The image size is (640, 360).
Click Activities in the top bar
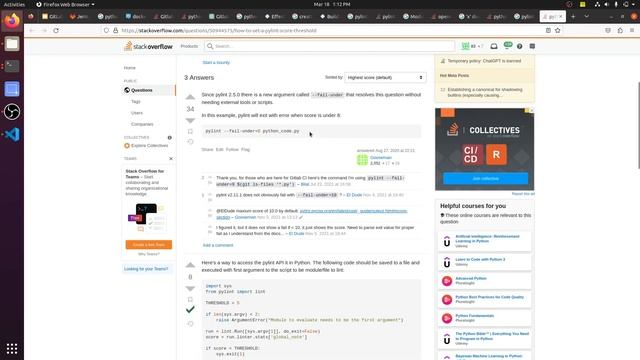point(14,4)
